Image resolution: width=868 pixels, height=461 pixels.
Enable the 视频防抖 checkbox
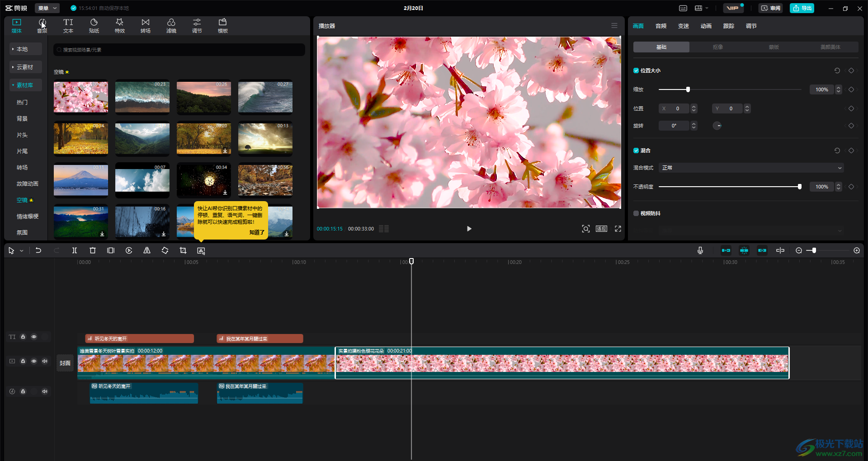coord(636,213)
